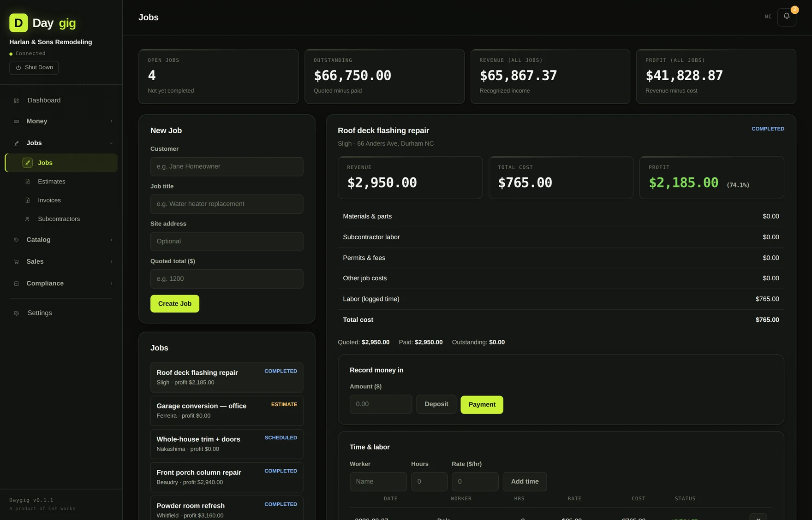The height and width of the screenshot is (520, 812).
Task: Collapse the Jobs section chevron
Action: pos(111,143)
